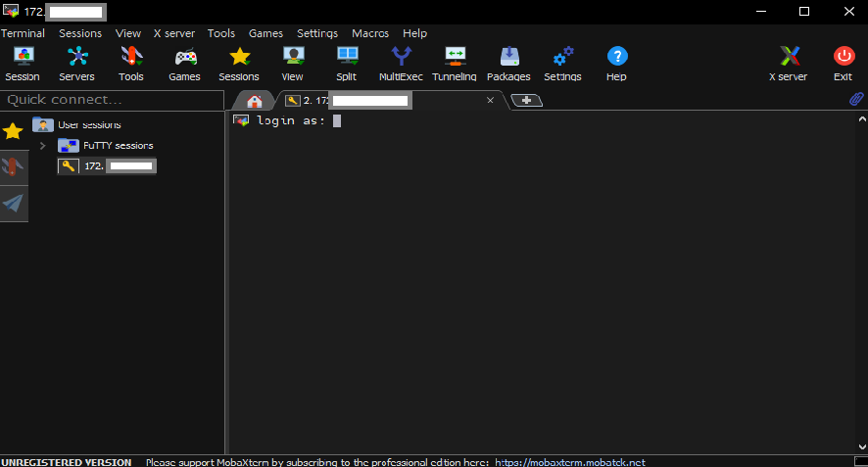The height and width of the screenshot is (467, 868).
Task: Select the sidebar Tools knife tab
Action: pyautogui.click(x=14, y=167)
